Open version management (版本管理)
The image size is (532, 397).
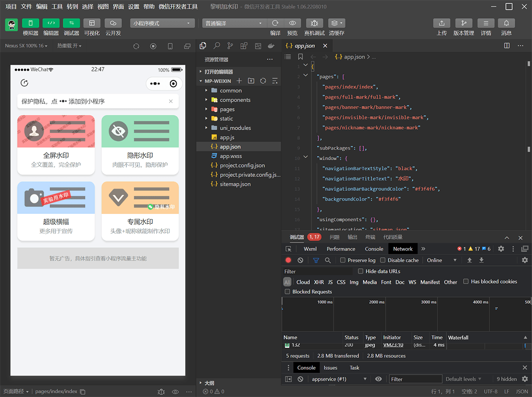pyautogui.click(x=464, y=23)
